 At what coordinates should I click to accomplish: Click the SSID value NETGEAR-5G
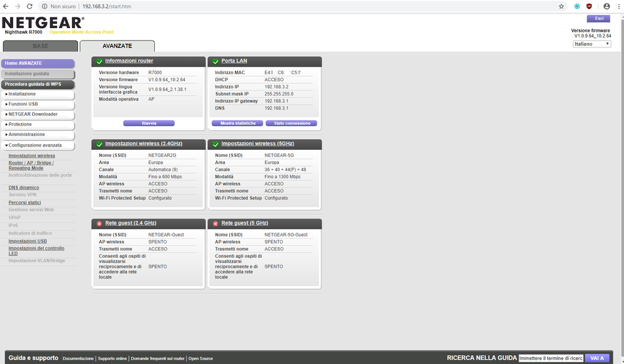279,155
